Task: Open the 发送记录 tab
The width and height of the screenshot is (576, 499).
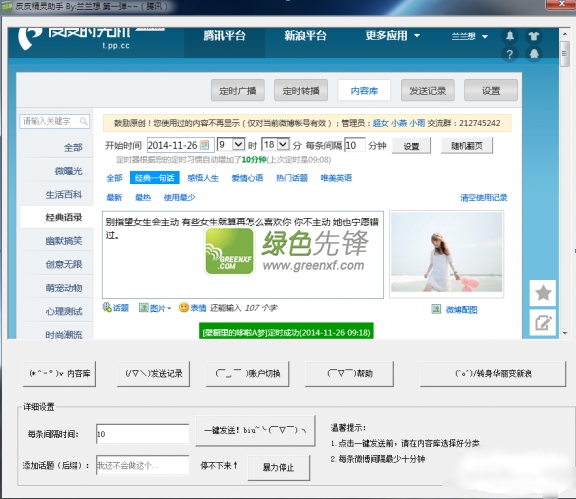Action: point(428,90)
